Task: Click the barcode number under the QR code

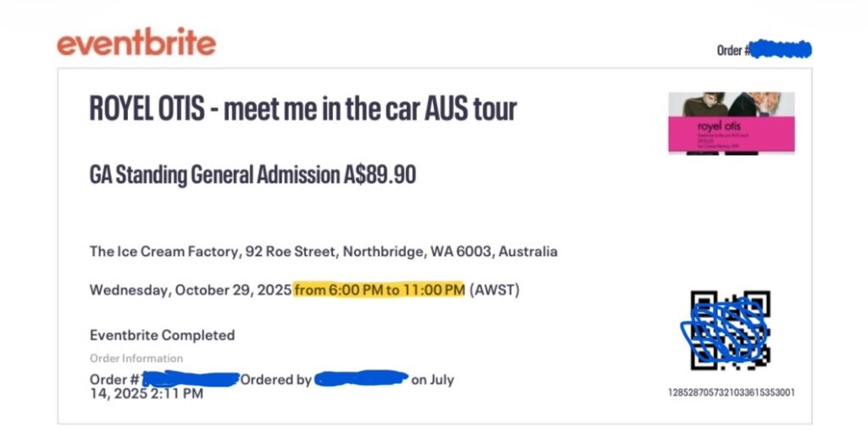Action: pyautogui.click(x=731, y=392)
